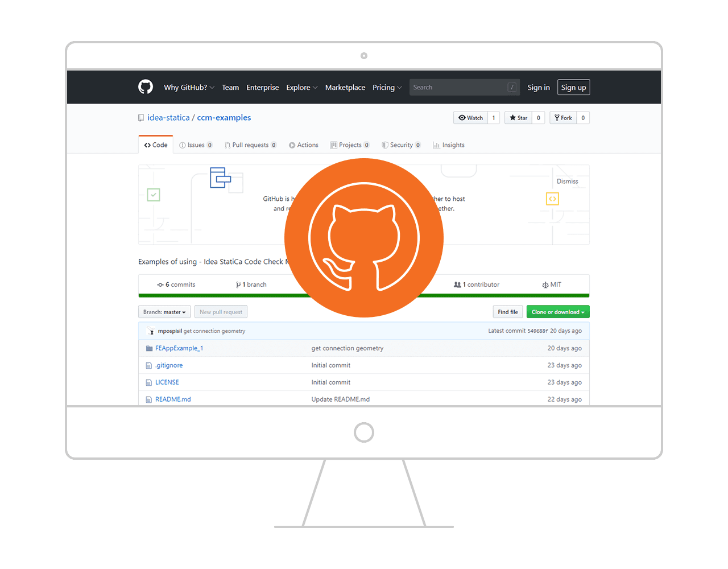
Task: Click the Sign up button
Action: [x=573, y=87]
